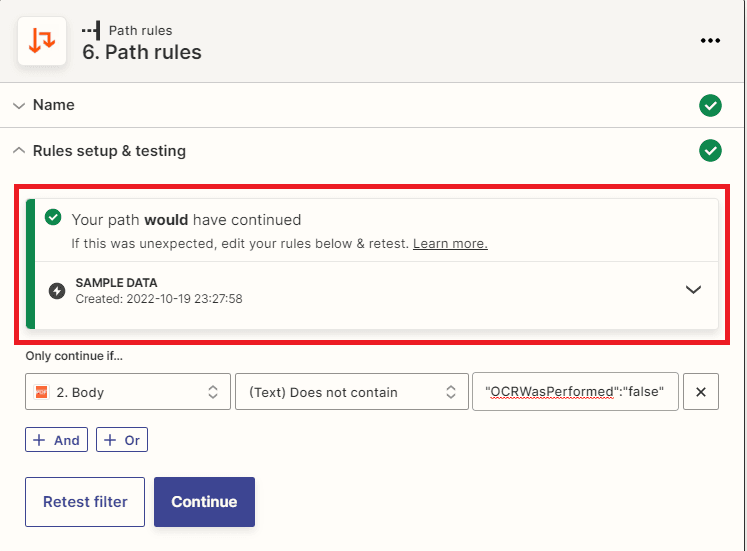Click the Retest filter button
Screen dimensions: 747x551
85,502
